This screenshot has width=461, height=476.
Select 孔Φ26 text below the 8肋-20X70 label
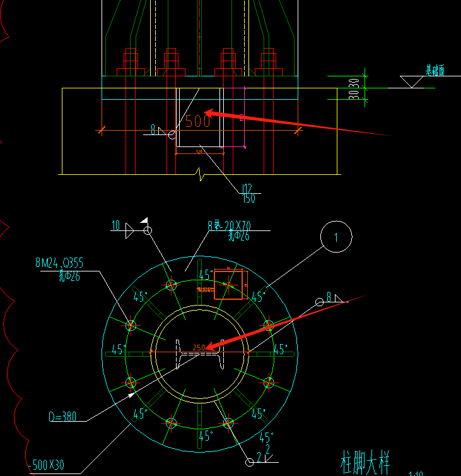[239, 236]
